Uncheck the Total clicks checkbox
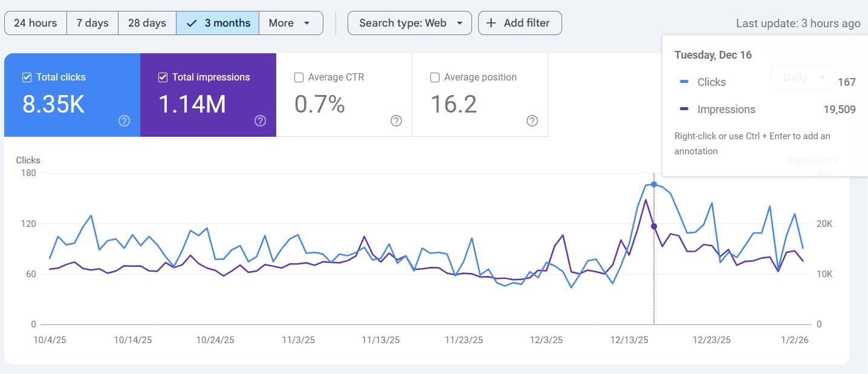868x374 pixels. point(27,77)
